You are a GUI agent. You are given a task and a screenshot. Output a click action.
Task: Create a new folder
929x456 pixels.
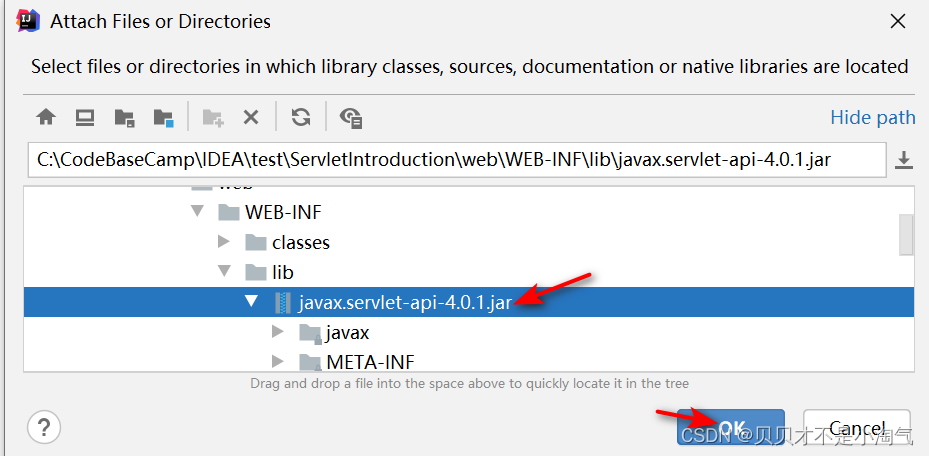(212, 118)
